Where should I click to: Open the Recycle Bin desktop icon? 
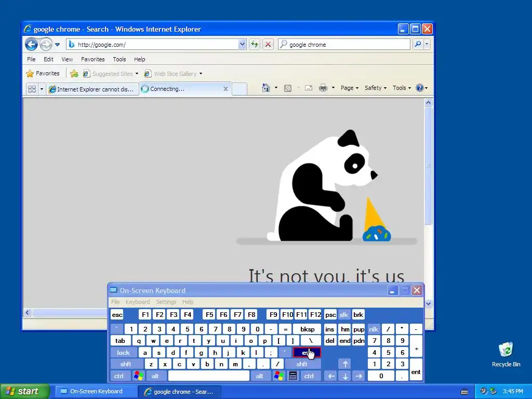506,354
